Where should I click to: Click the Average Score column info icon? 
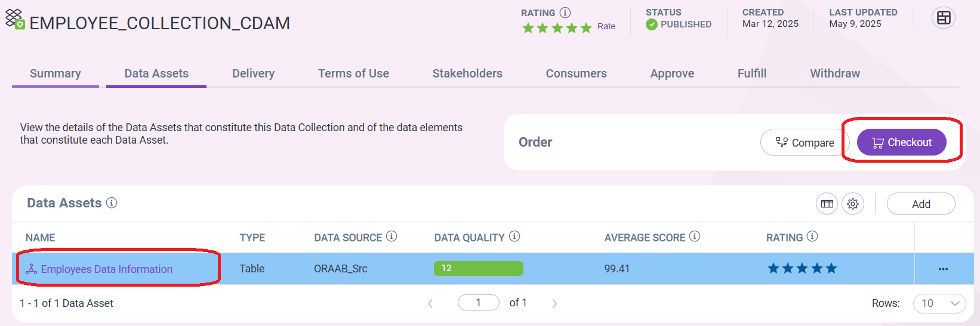(695, 237)
